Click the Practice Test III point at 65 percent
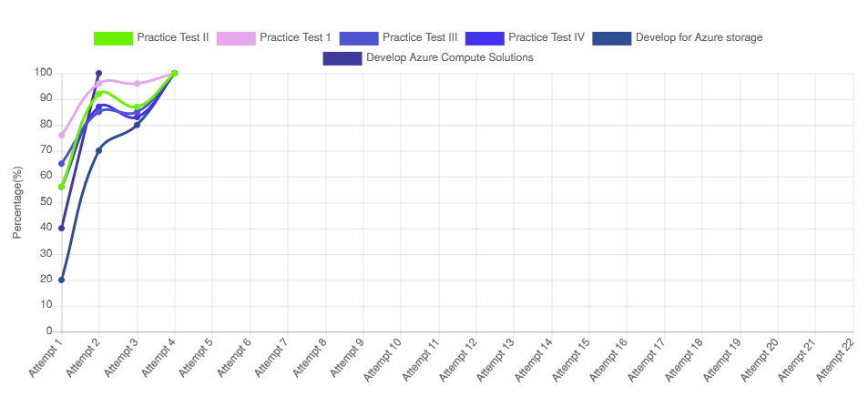The image size is (868, 397). pyautogui.click(x=61, y=164)
